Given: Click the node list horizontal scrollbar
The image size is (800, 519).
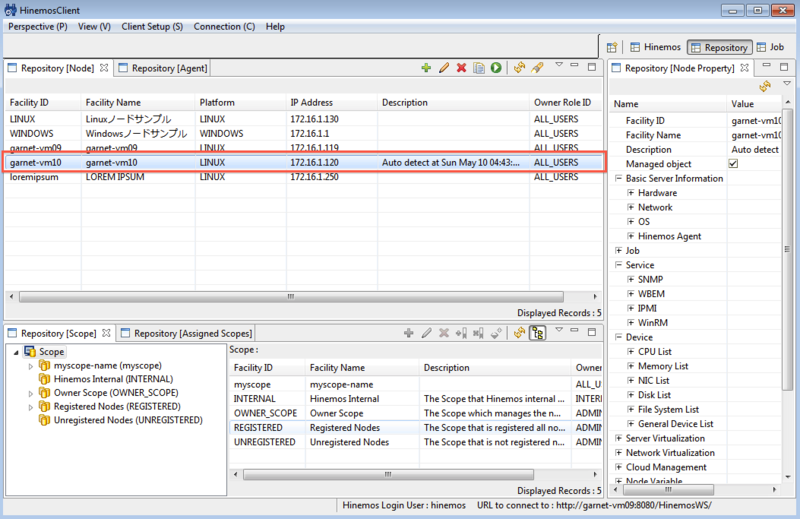Looking at the screenshot, I should [291, 296].
